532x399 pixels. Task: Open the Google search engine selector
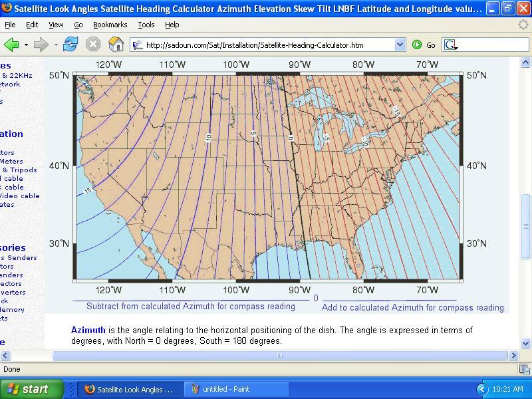[x=452, y=45]
